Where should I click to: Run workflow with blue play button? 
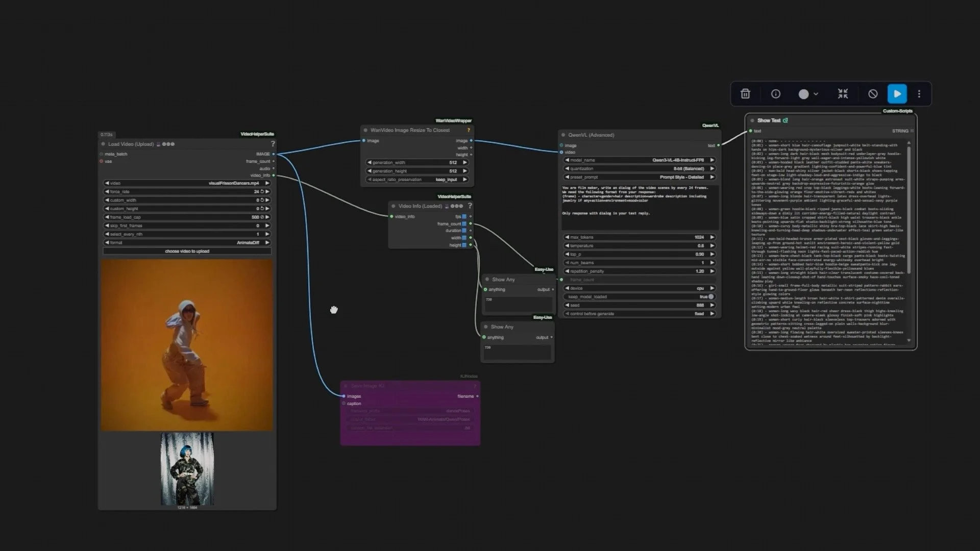tap(897, 94)
